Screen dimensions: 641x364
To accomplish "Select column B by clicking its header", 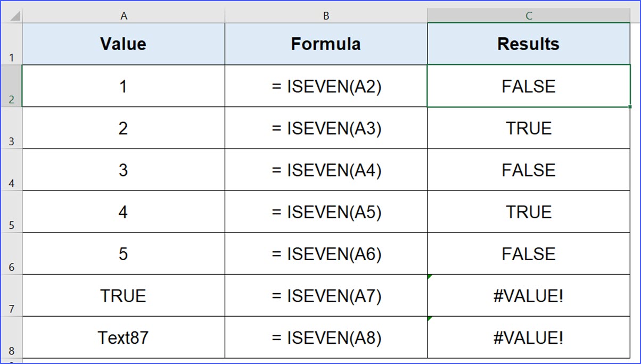I will click(x=325, y=15).
